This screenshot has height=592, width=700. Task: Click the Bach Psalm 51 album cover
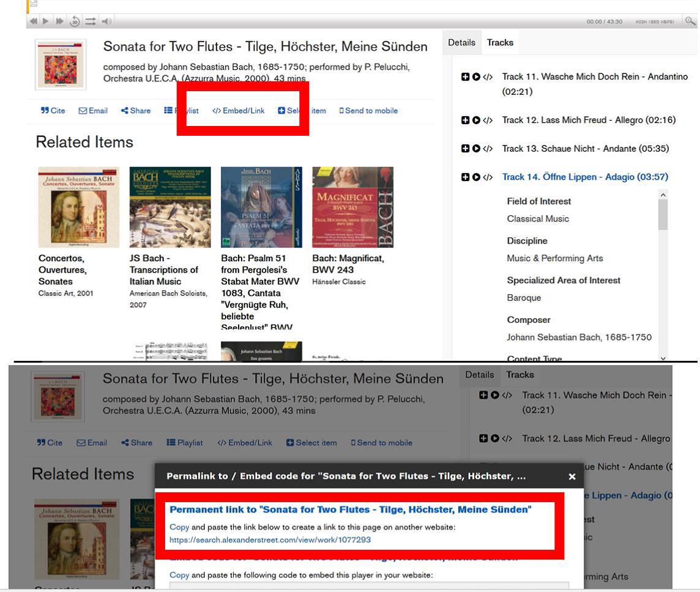261,207
